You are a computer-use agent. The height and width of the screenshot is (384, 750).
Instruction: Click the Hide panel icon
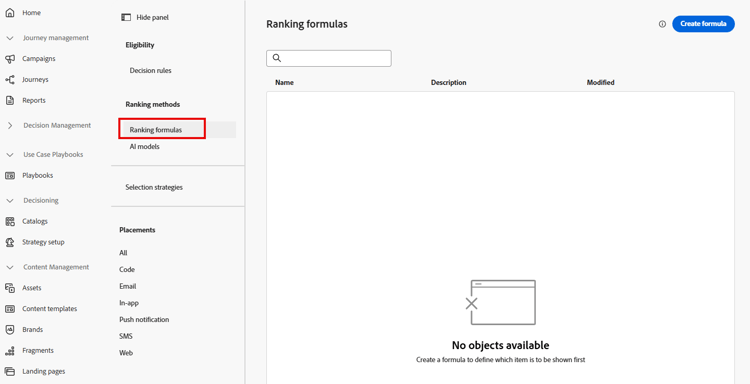coord(126,17)
